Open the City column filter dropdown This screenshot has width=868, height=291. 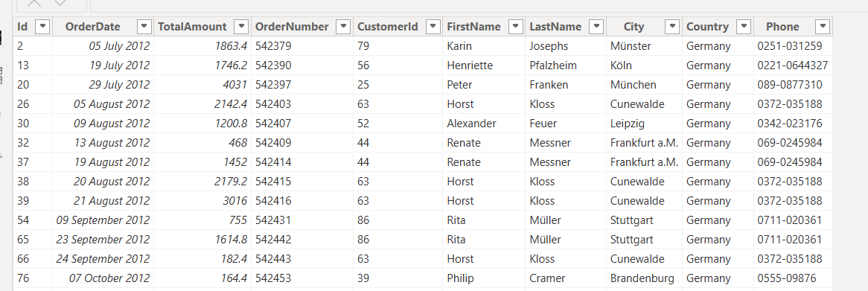click(672, 27)
